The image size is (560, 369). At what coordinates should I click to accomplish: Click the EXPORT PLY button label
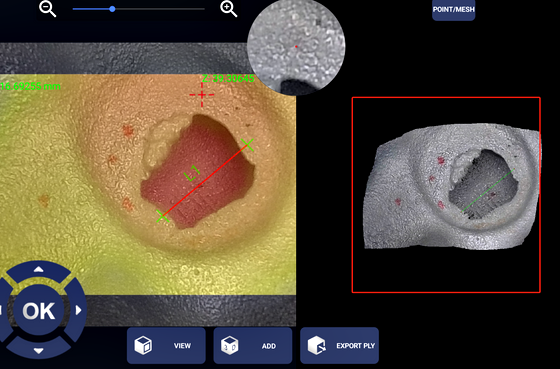coord(355,346)
